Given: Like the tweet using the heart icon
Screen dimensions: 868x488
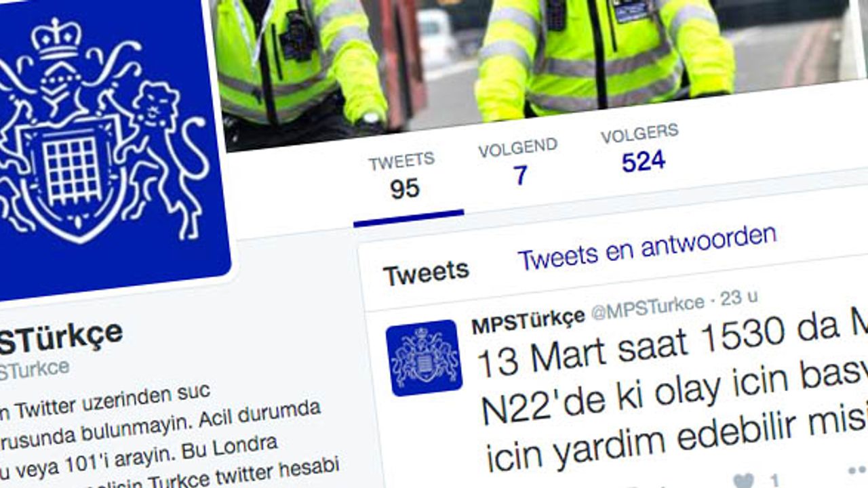Looking at the screenshot, I should 743,482.
